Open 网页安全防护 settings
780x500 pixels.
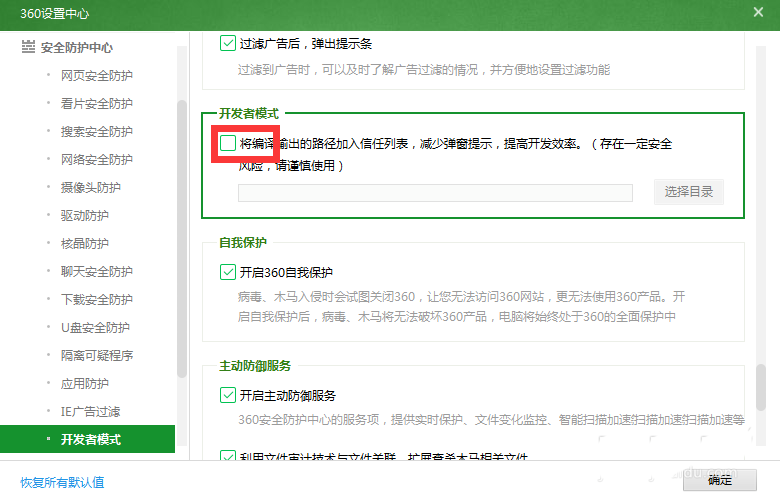[x=97, y=76]
